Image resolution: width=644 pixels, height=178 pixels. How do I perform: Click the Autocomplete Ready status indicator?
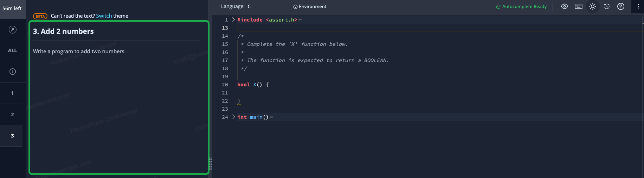521,6
